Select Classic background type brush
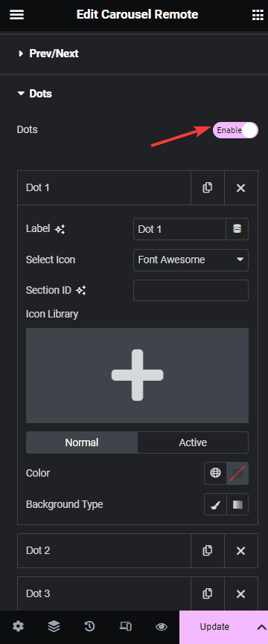This screenshot has width=268, height=644. (215, 504)
